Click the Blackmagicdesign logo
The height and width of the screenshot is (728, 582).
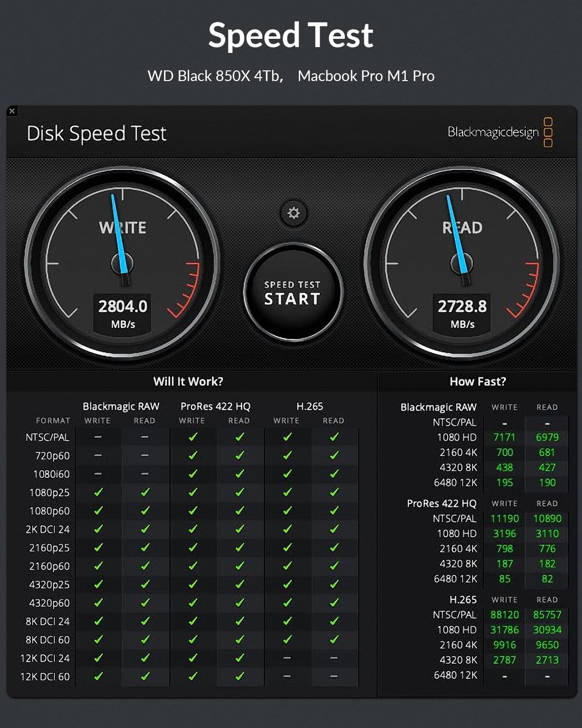[500, 132]
